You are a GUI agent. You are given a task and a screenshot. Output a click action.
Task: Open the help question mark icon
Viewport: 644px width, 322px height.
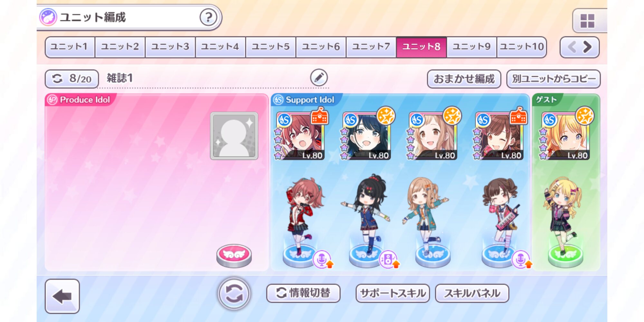(208, 17)
